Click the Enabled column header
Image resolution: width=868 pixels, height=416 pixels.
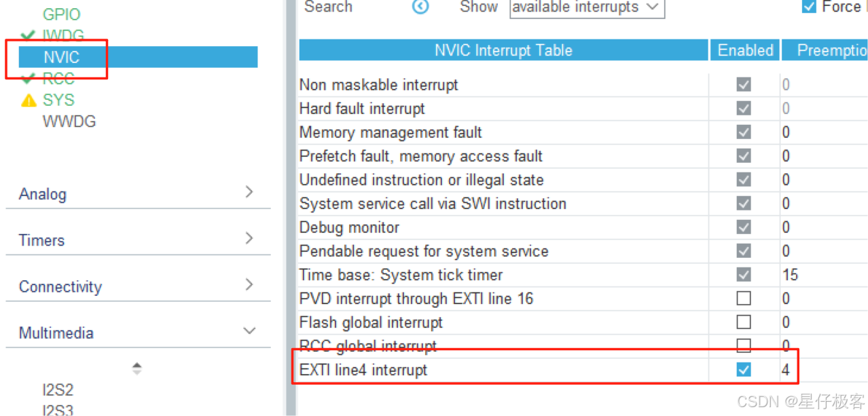click(744, 50)
